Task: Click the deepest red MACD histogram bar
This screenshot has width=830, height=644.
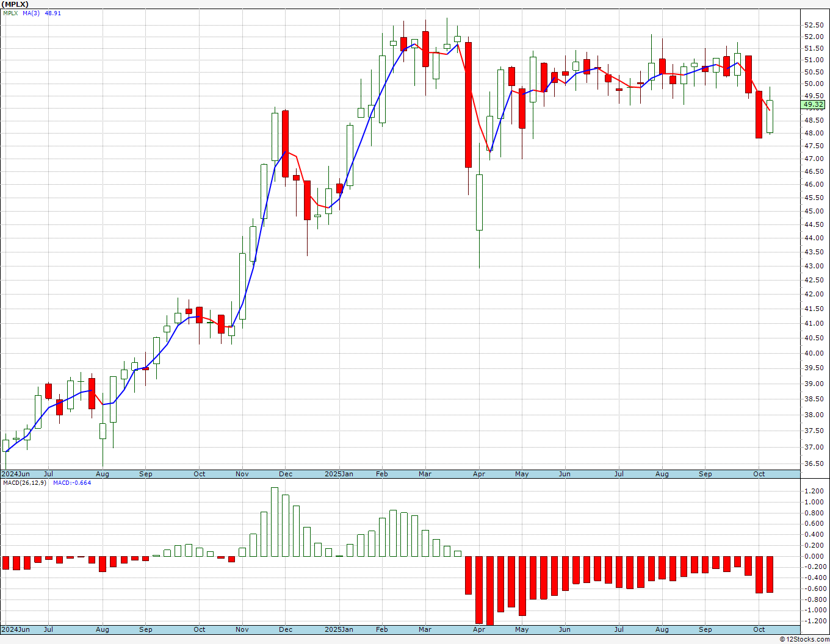Action: [x=490, y=591]
